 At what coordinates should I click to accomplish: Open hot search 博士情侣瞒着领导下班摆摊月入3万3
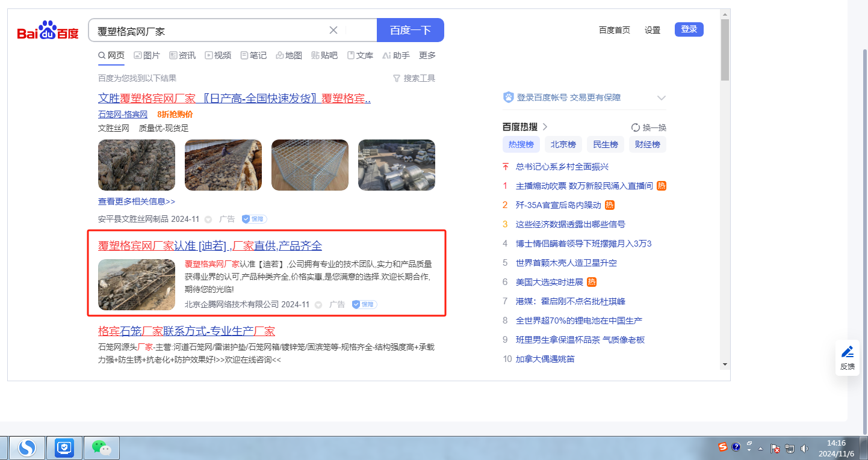[x=584, y=244]
